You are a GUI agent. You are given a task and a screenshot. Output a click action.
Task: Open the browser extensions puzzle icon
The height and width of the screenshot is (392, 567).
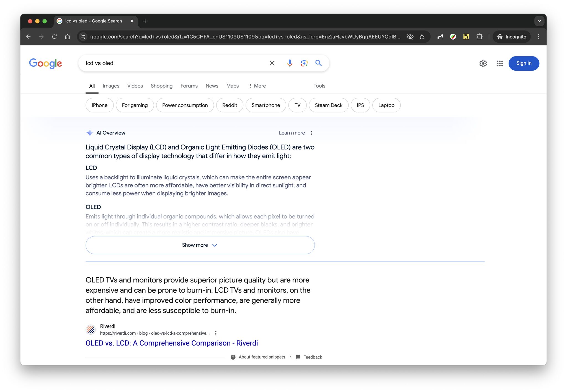[480, 36]
